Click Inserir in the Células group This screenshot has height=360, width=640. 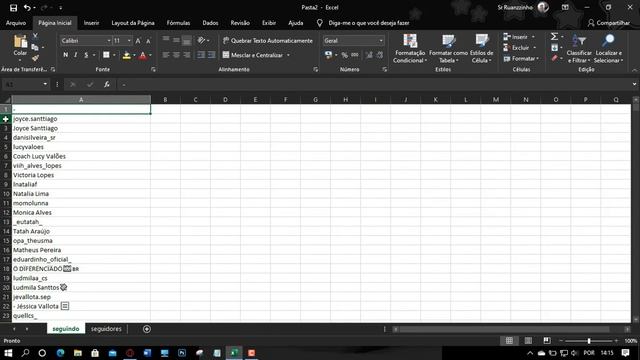click(x=516, y=37)
